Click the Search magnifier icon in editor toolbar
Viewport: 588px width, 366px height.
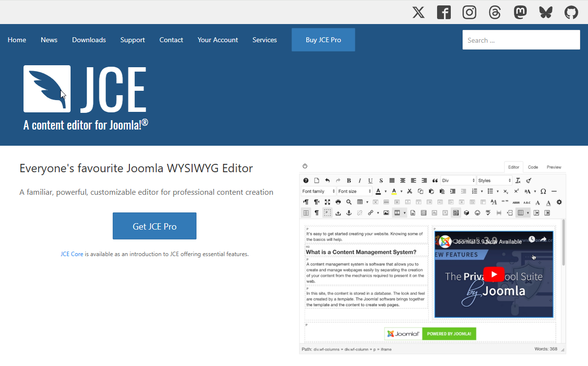click(x=349, y=202)
